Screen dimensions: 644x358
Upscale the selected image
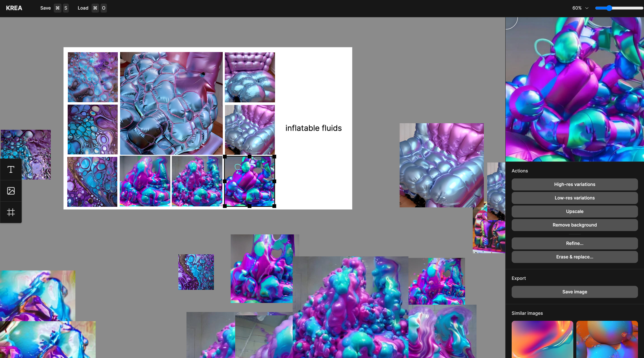point(574,211)
